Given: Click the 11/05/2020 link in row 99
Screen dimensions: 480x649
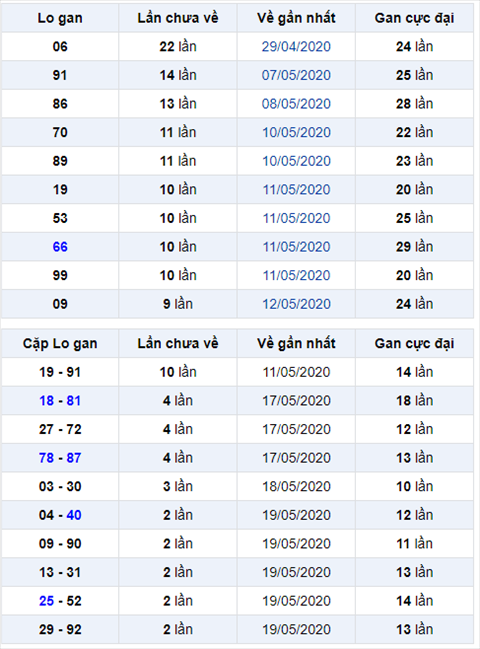Looking at the screenshot, I should (296, 275).
